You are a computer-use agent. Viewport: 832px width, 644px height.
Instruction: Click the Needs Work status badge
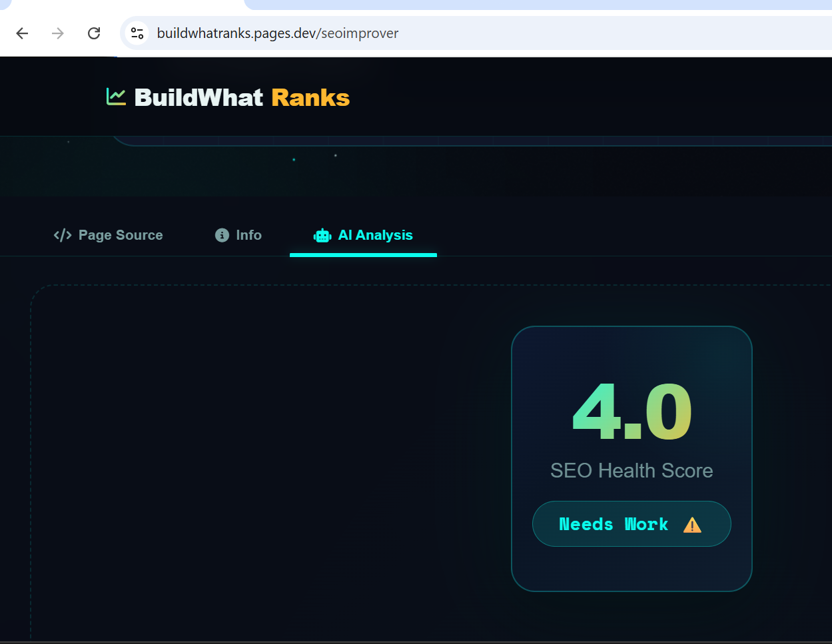(613, 524)
